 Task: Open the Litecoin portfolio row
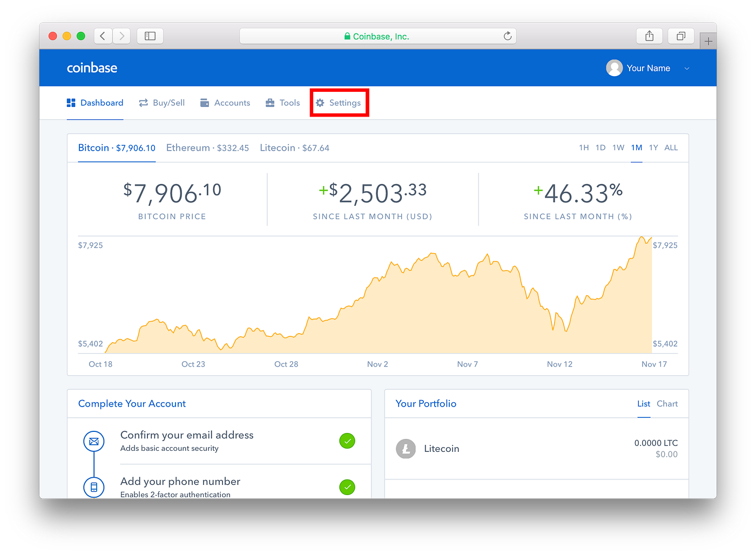(537, 449)
